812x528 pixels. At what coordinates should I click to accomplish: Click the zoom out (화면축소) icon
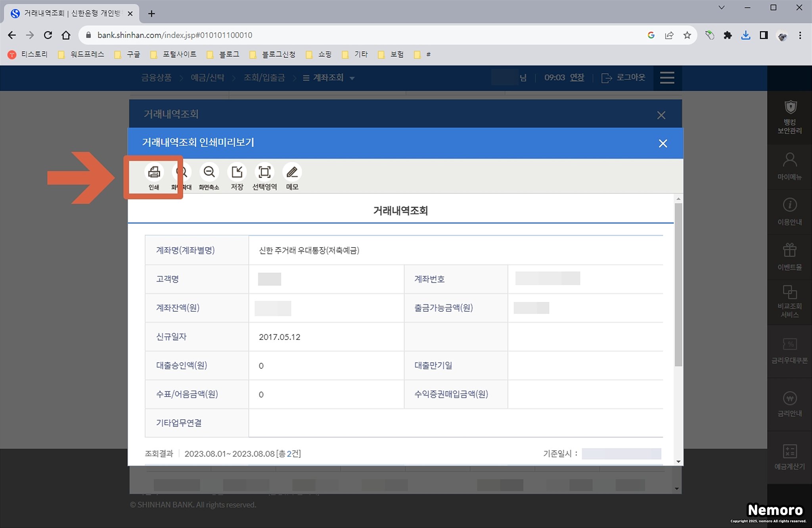[x=209, y=172]
